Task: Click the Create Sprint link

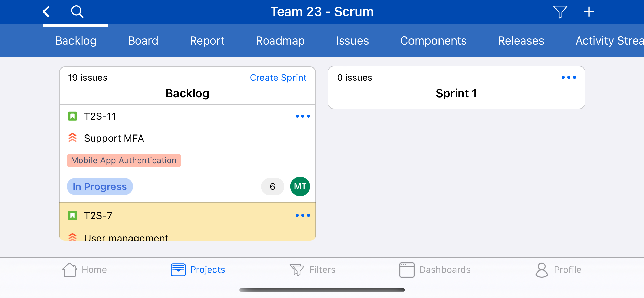Action: 278,78
